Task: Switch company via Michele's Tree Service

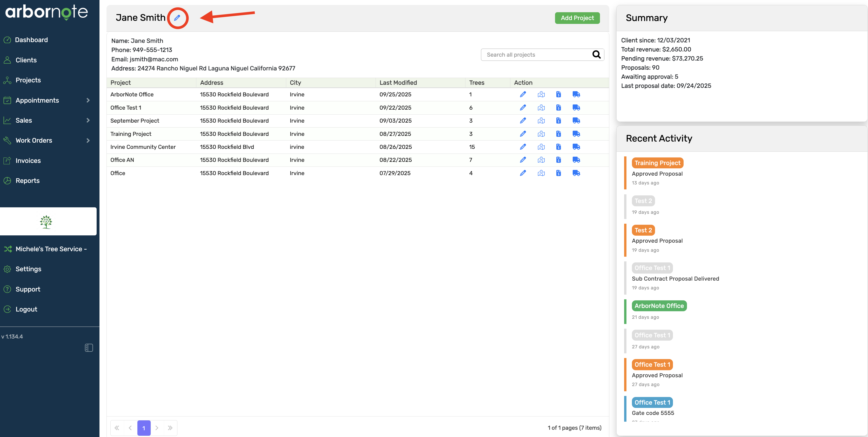Action: click(51, 249)
